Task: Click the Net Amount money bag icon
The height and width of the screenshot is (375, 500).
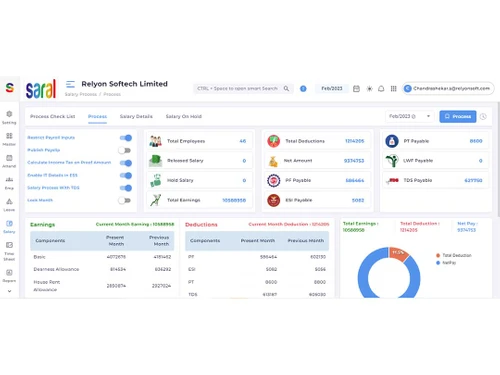Action: (273, 161)
